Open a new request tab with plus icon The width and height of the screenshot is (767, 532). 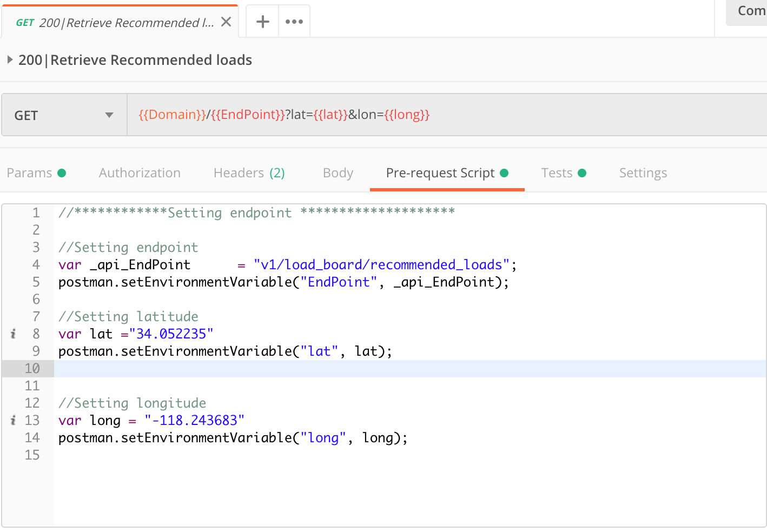pos(263,22)
